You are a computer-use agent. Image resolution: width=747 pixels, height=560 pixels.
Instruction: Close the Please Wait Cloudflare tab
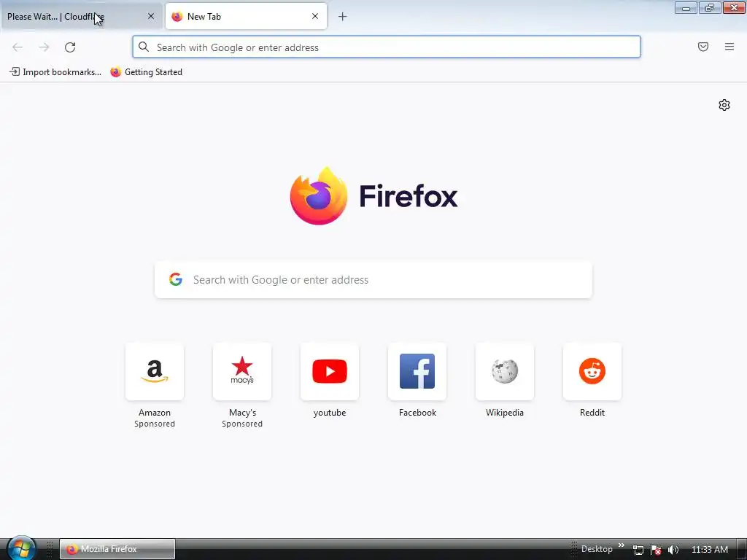point(151,16)
